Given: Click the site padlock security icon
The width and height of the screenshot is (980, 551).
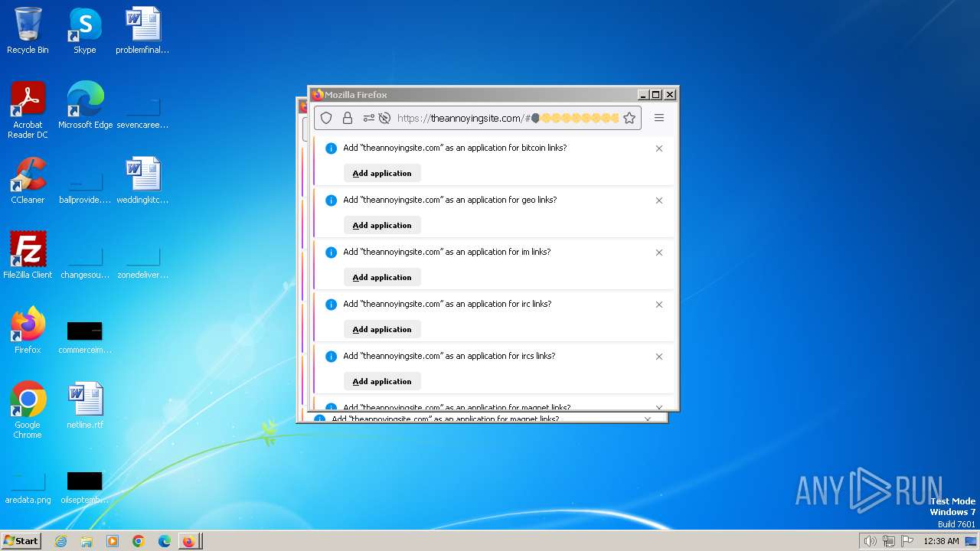Looking at the screenshot, I should pyautogui.click(x=348, y=118).
